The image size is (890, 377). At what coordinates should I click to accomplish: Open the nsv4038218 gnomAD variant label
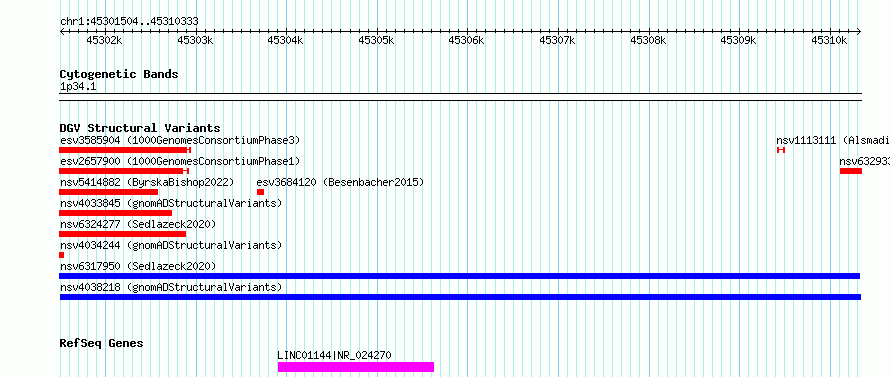tap(171, 287)
